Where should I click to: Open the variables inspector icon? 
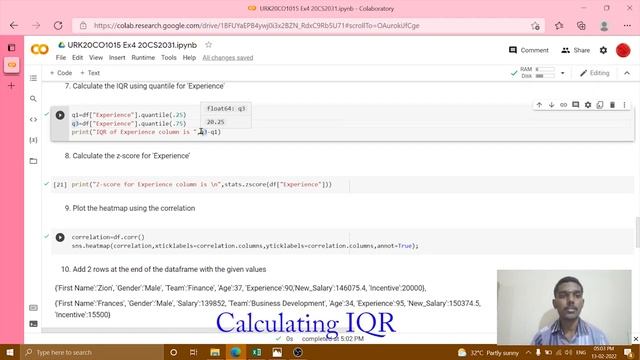[x=33, y=140]
